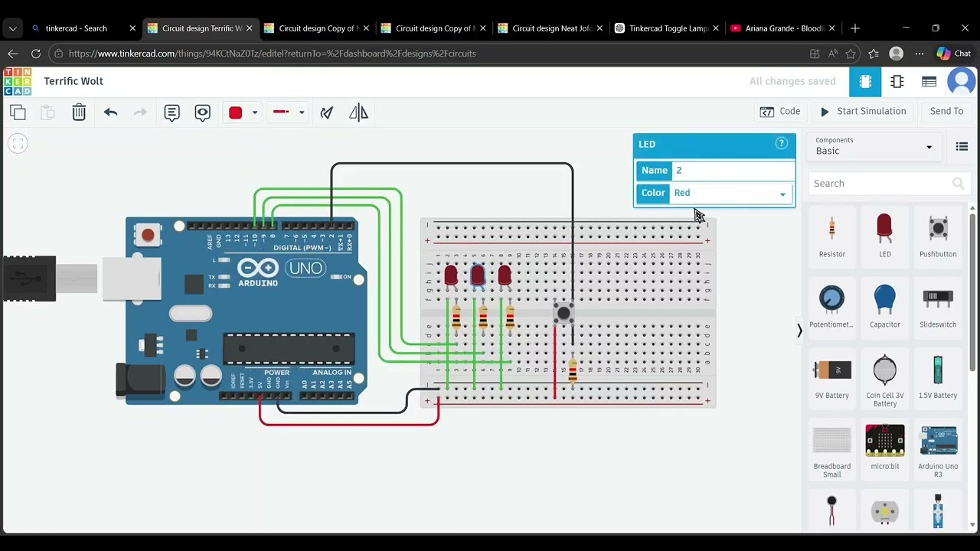Click the mirror/flip component tool

click(x=358, y=112)
